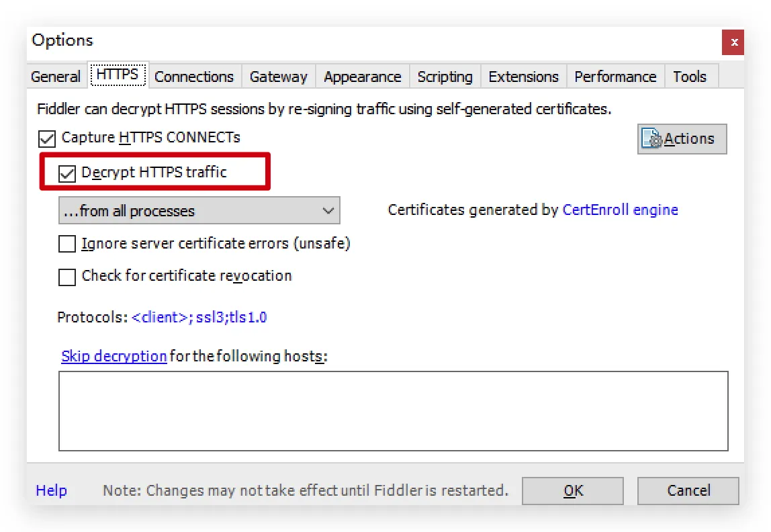Open the Scripting tab
This screenshot has width=771, height=532.
[x=445, y=77]
